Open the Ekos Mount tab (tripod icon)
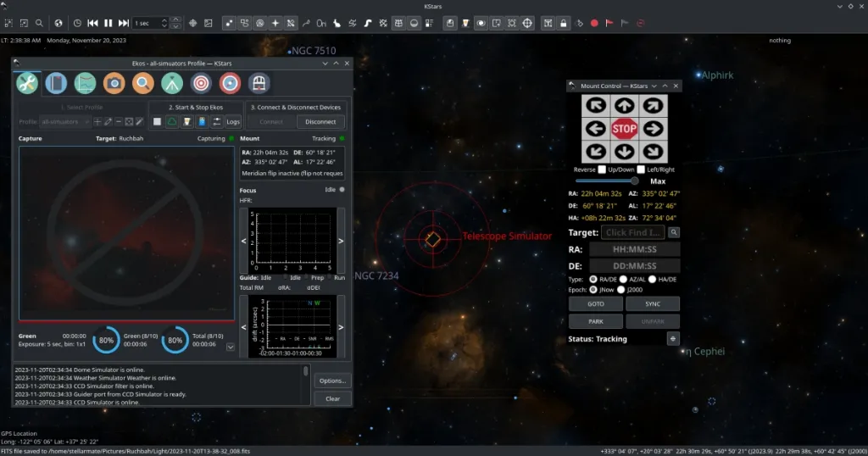The height and width of the screenshot is (456, 868). coord(172,84)
